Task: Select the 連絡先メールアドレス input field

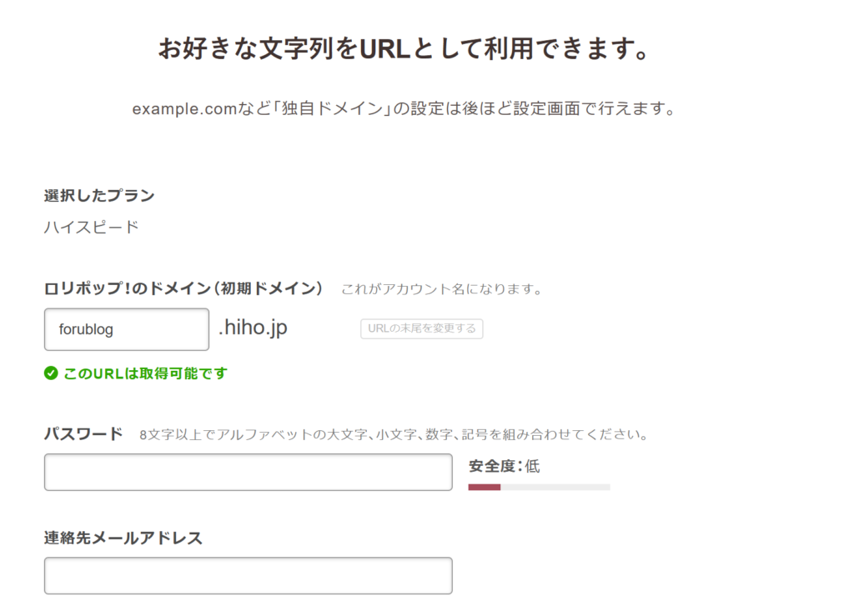Action: [248, 575]
